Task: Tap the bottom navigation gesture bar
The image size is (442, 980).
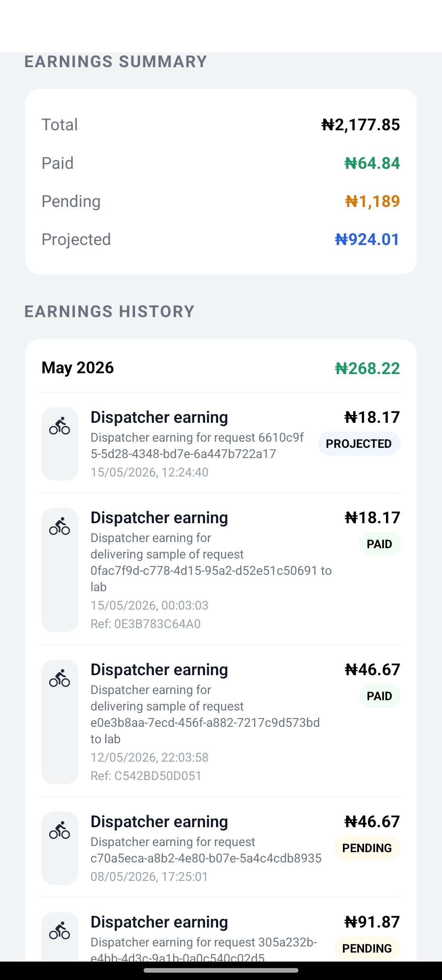Action: (221, 970)
